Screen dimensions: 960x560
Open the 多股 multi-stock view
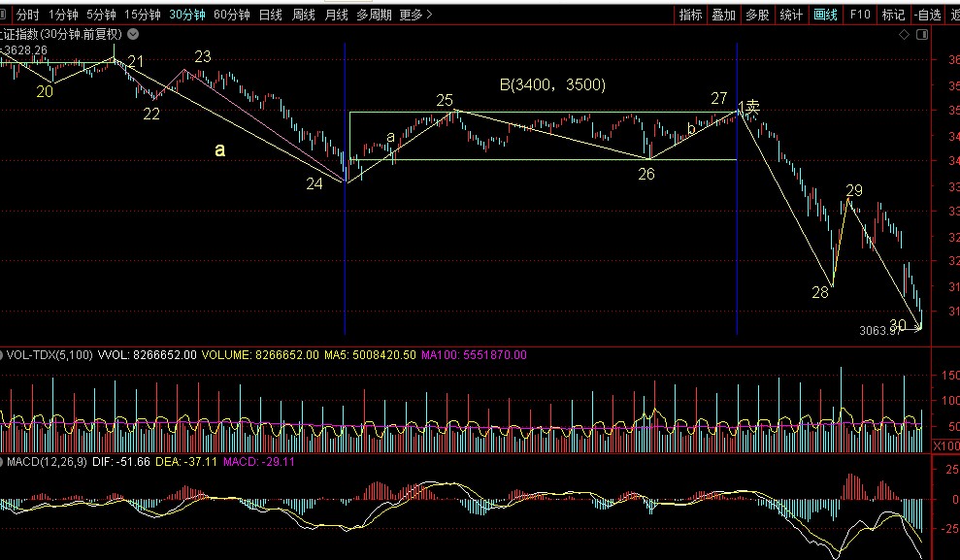[x=757, y=15]
